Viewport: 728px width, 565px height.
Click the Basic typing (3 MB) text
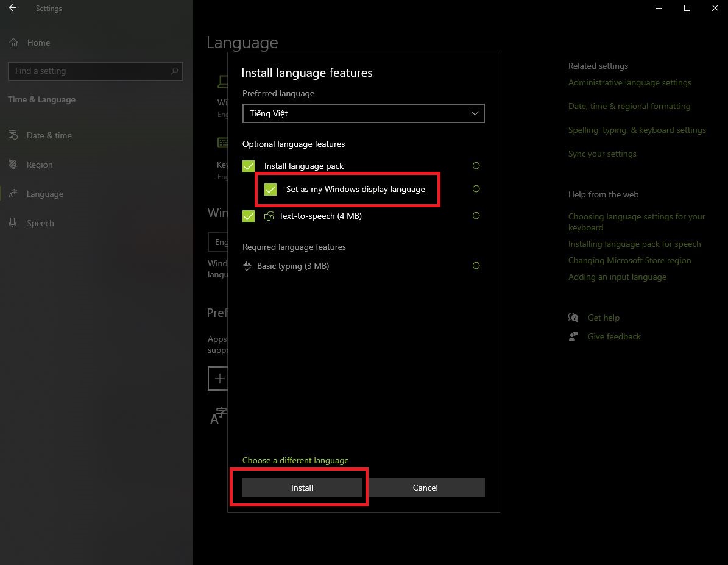(x=293, y=266)
